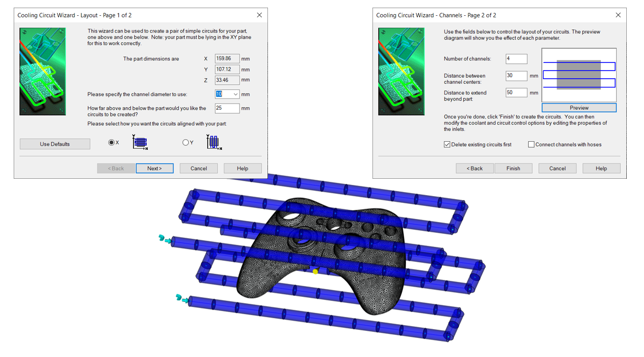
Task: Click the disabled Back button on Layout page
Action: 116,169
